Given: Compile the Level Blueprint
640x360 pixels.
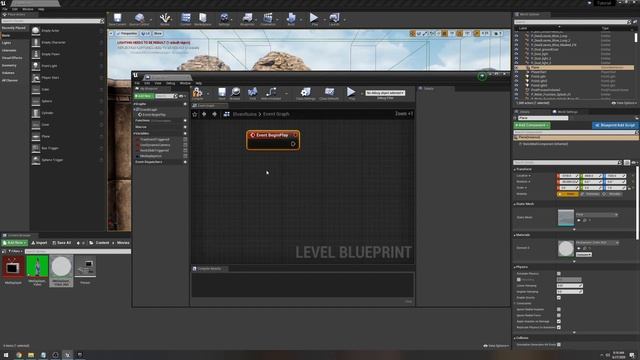Looking at the screenshot, I should 198,93.
